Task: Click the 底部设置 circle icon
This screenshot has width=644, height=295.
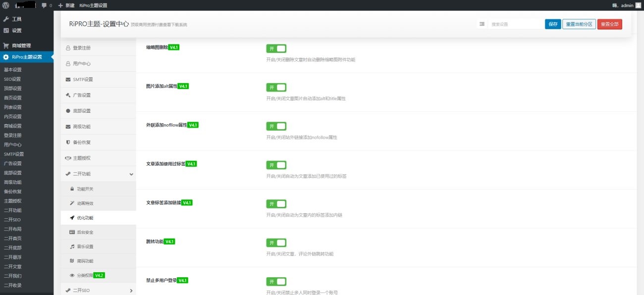Action: [x=68, y=111]
